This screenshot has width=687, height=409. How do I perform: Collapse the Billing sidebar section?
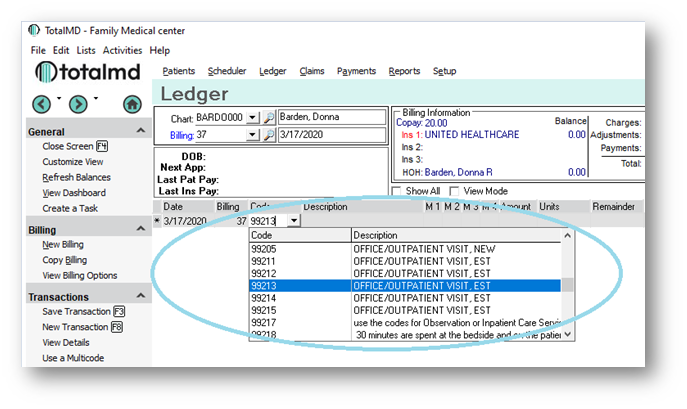[x=138, y=229]
